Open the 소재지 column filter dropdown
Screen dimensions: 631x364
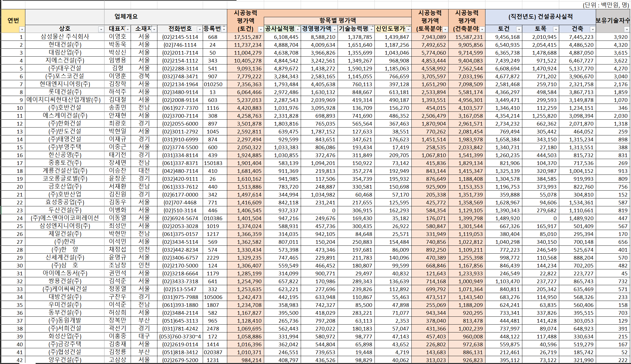tap(154, 29)
